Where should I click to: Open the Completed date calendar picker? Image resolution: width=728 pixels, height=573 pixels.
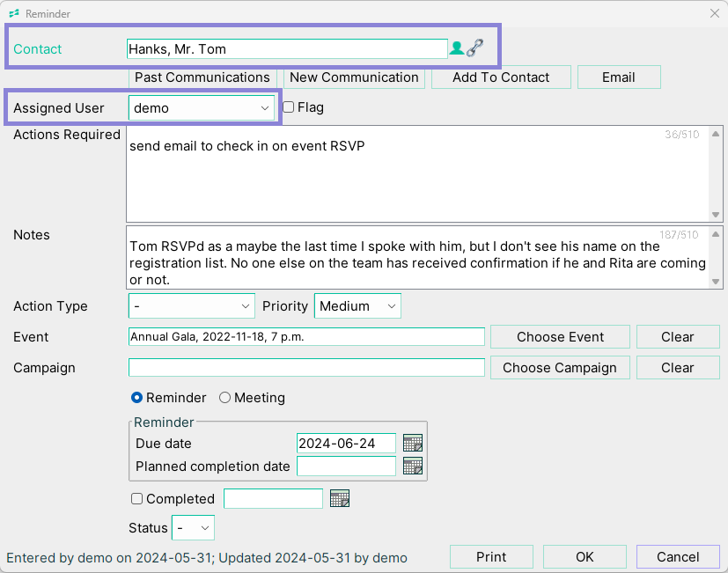(x=340, y=498)
